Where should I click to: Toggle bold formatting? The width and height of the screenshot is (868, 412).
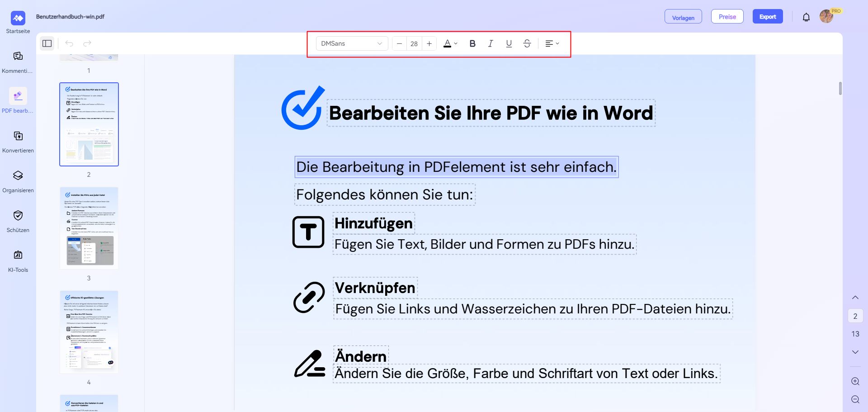[x=472, y=43]
